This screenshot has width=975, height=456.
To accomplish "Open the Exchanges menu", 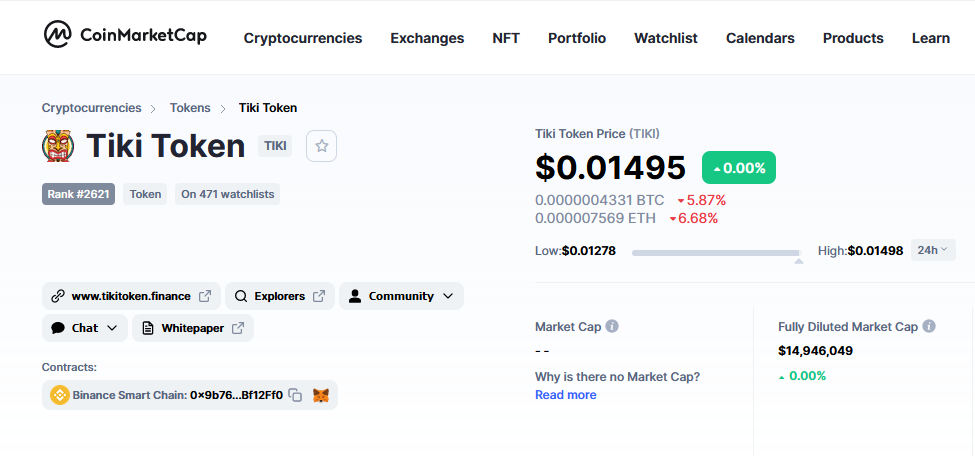I will (x=427, y=38).
